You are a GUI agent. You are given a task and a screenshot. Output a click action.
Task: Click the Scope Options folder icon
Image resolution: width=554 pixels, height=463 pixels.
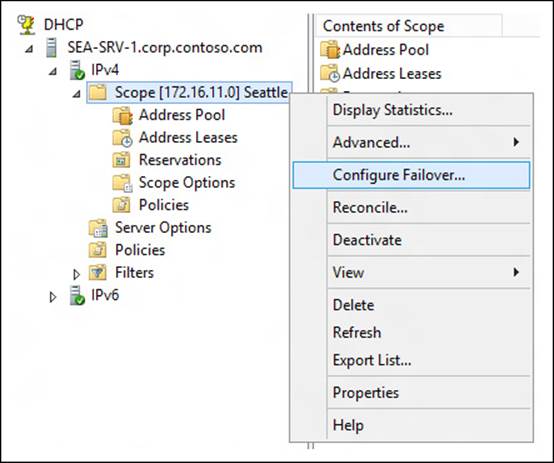(x=122, y=183)
